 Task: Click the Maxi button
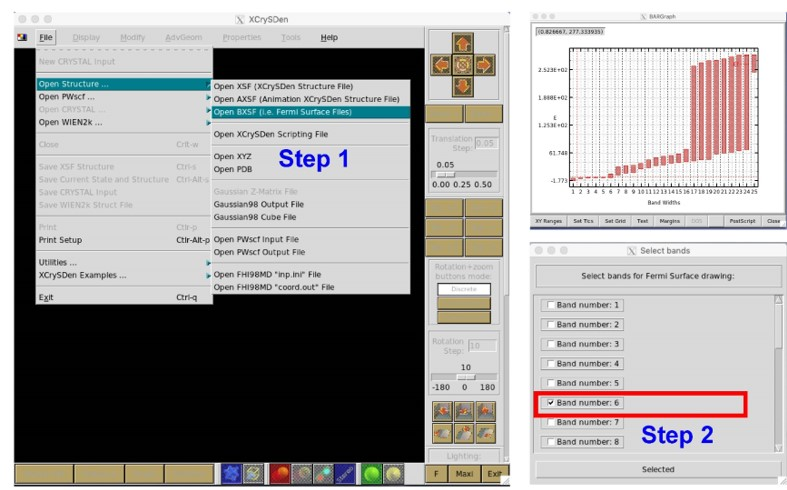(464, 473)
